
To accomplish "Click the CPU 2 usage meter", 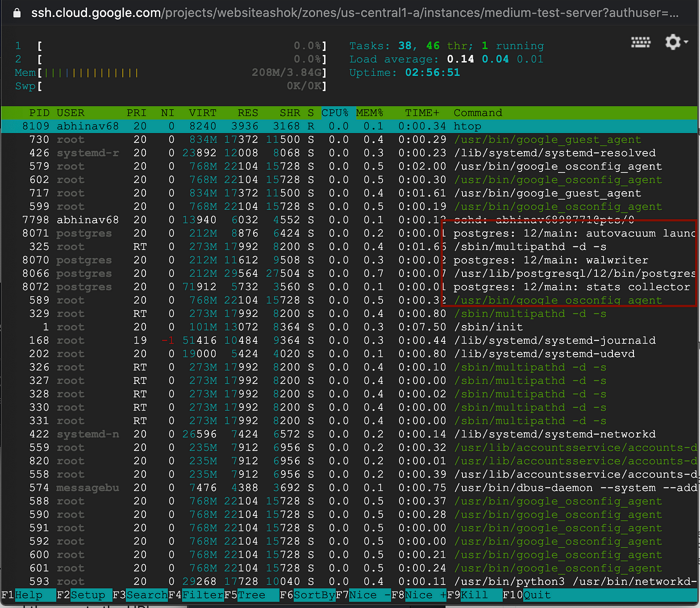I will 170,59.
